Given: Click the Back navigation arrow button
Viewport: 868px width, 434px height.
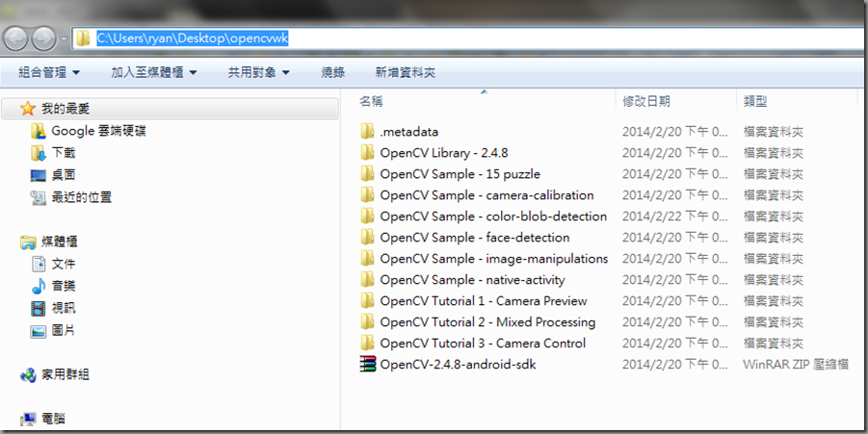Looking at the screenshot, I should click(15, 38).
